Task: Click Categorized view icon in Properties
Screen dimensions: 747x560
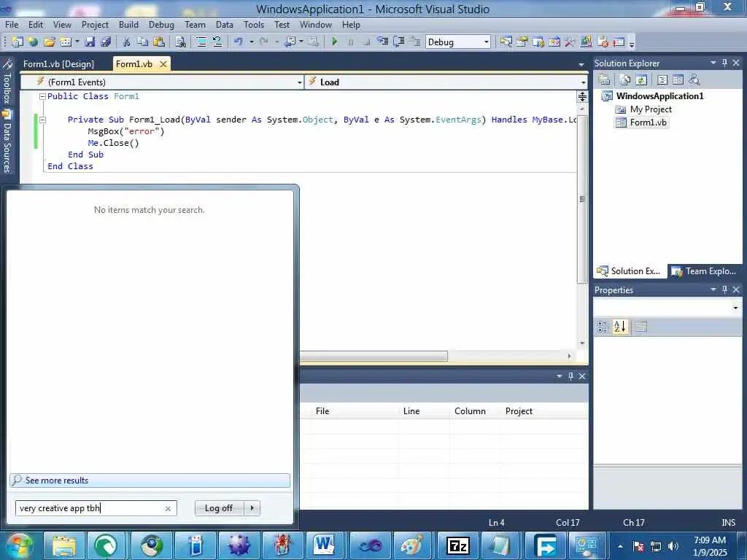Action: click(x=603, y=327)
